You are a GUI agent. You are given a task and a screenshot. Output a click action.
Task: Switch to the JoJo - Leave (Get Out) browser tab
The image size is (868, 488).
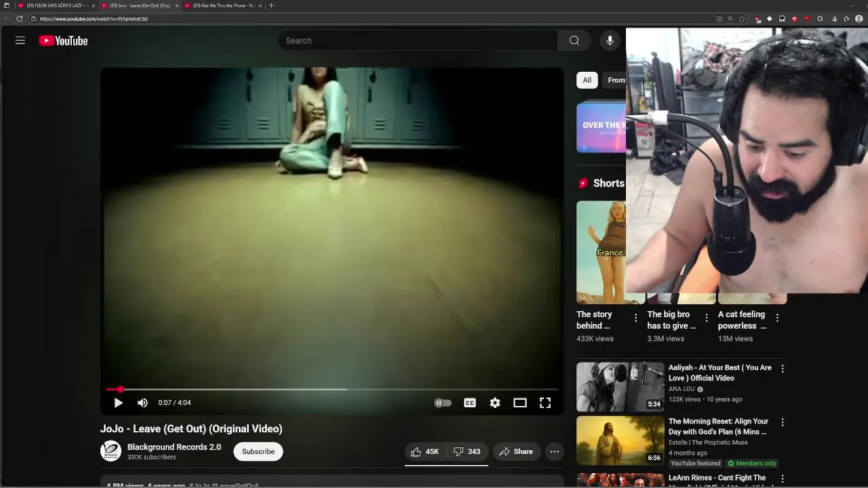click(x=139, y=5)
